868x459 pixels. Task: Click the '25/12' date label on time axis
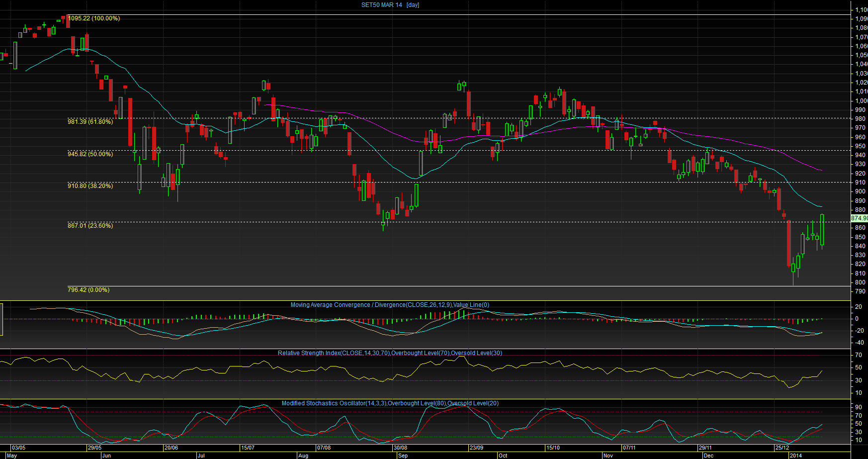tap(782, 448)
